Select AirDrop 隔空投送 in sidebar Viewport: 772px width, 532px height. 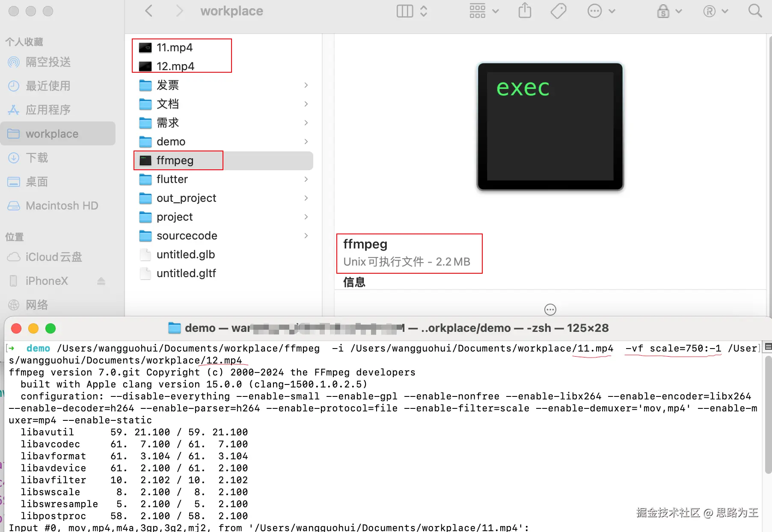(x=58, y=62)
